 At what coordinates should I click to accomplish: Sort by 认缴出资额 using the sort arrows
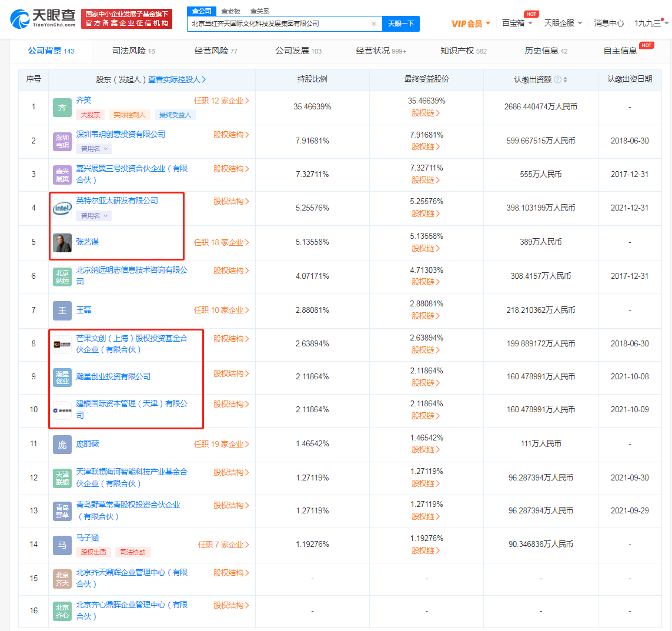pyautogui.click(x=565, y=80)
